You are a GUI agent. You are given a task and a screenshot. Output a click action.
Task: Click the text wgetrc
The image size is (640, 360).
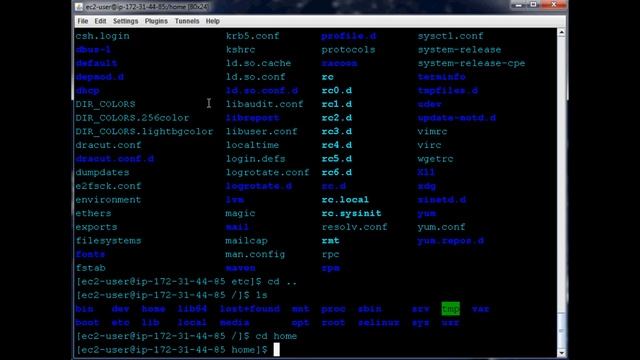click(x=435, y=159)
